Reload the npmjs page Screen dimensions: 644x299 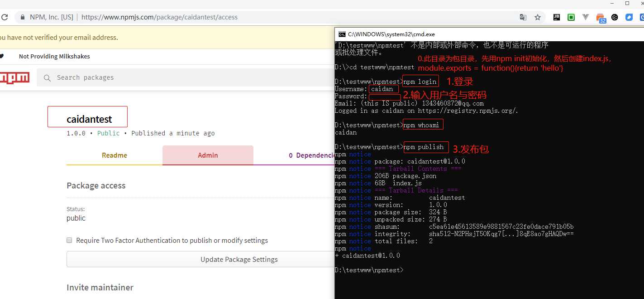[5, 17]
